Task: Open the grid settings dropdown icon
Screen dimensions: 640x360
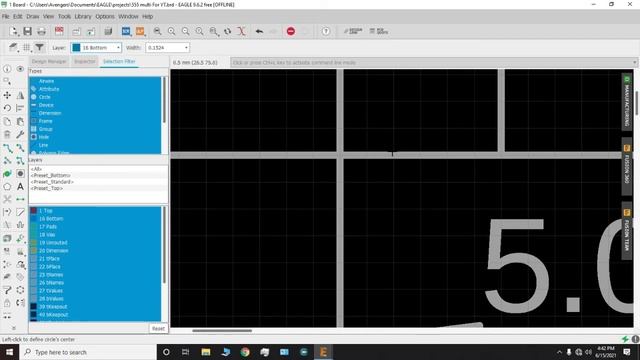Action: (27, 47)
